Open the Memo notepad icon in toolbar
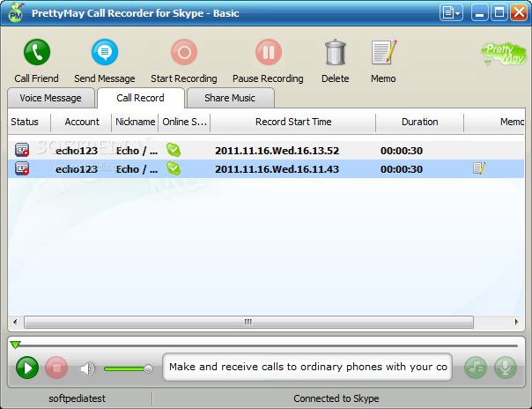532x409 pixels. [x=384, y=52]
